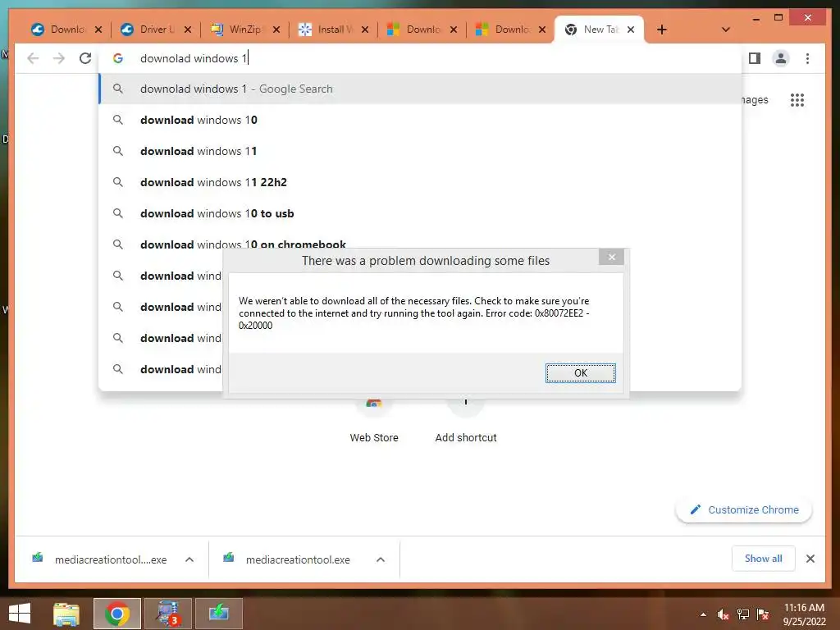
Task: Open the Action Center flag icon
Action: pos(763,614)
